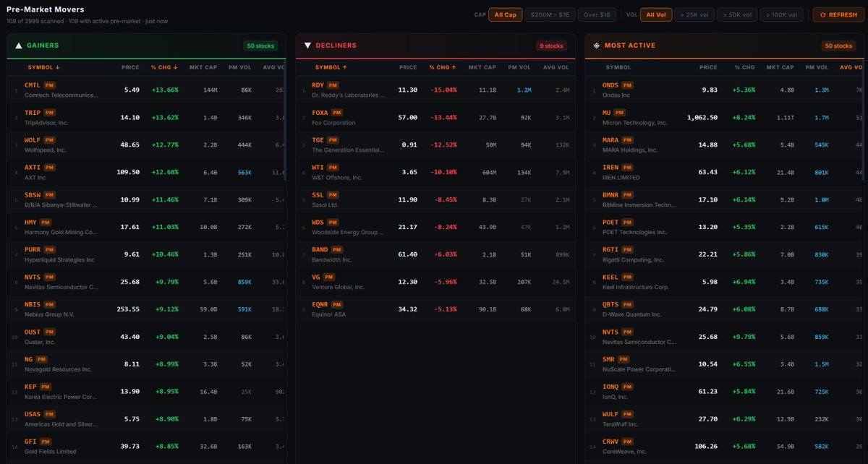Viewport: 868px width, 464px height.
Task: Open the VG Venture Global row
Action: click(x=435, y=282)
